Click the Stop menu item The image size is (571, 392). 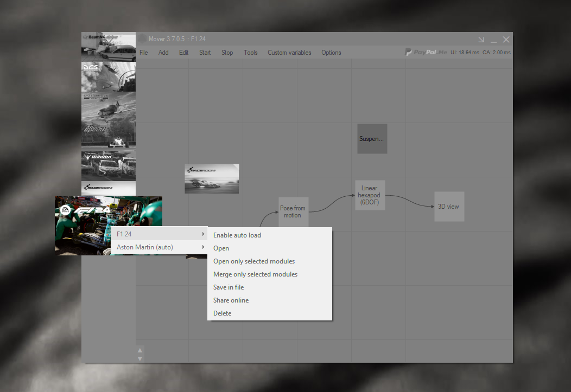click(227, 53)
